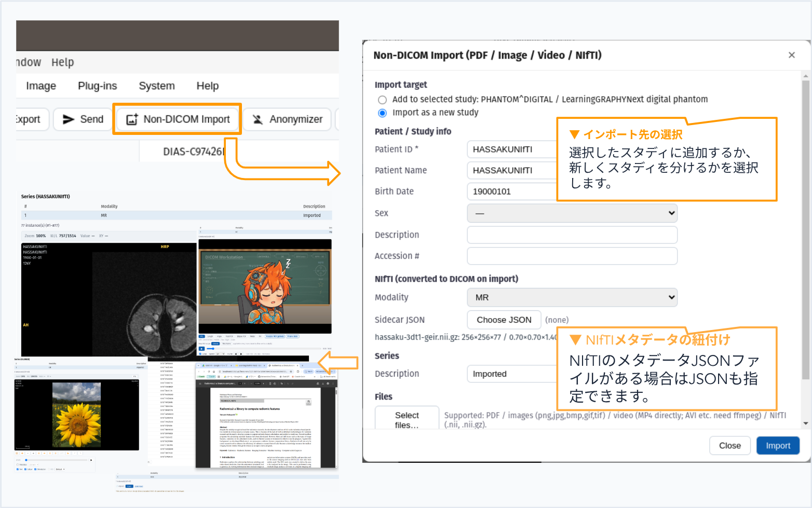Image resolution: width=812 pixels, height=508 pixels.
Task: Click the Send toolbar button
Action: pyautogui.click(x=84, y=119)
